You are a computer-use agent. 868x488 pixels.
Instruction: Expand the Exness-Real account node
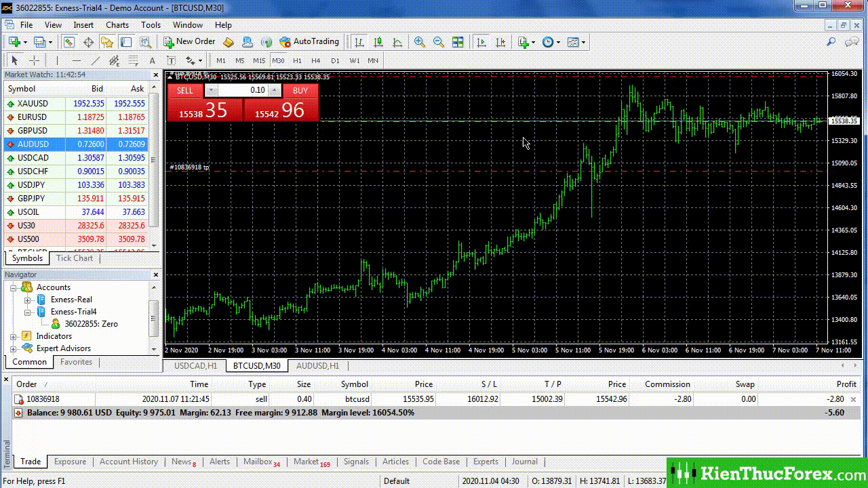[28, 300]
